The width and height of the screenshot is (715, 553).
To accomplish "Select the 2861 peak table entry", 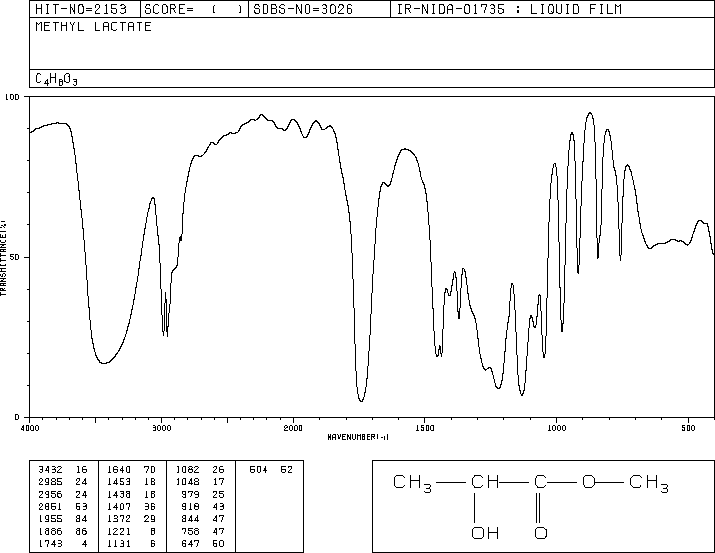I will point(51,506).
